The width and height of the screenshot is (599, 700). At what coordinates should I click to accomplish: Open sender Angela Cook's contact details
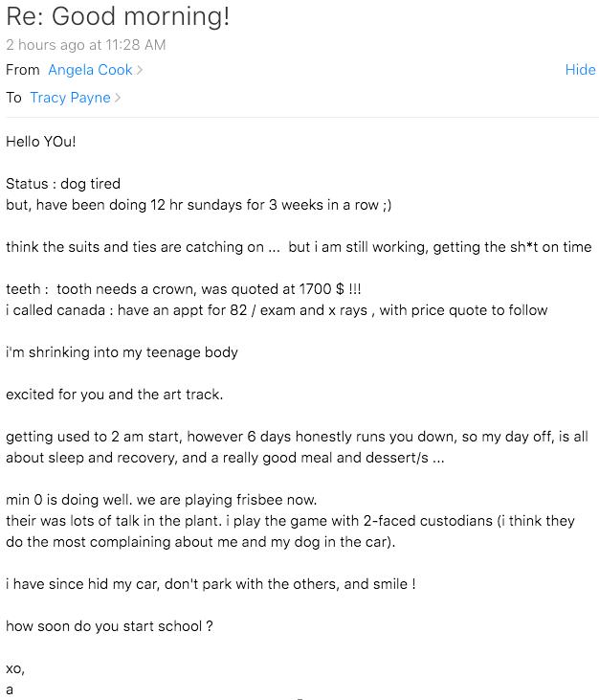pyautogui.click(x=90, y=70)
